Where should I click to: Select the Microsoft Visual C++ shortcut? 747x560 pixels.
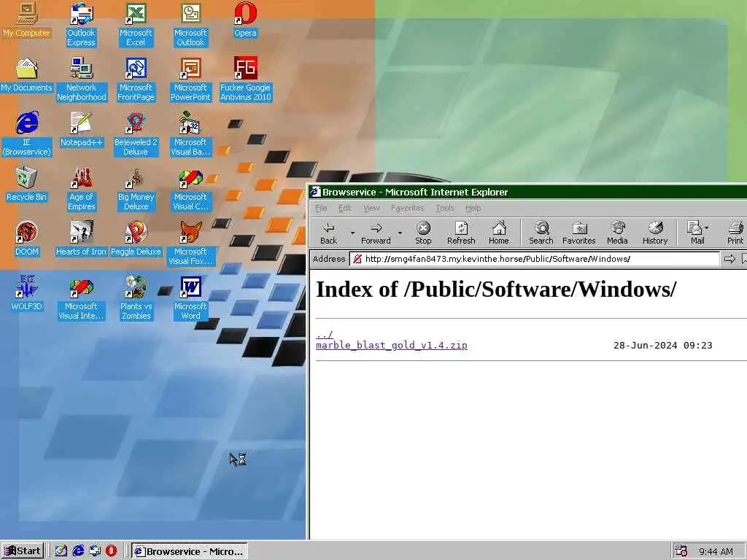(x=190, y=189)
